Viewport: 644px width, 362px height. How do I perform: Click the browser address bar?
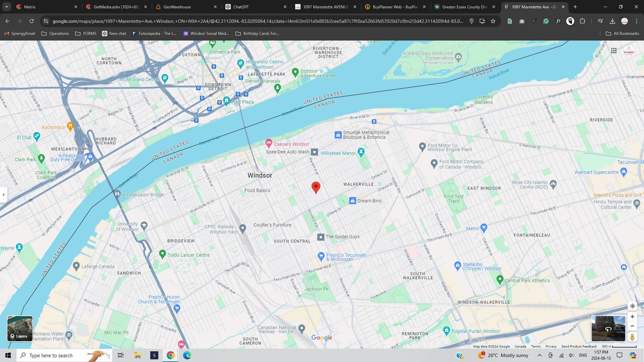click(258, 21)
